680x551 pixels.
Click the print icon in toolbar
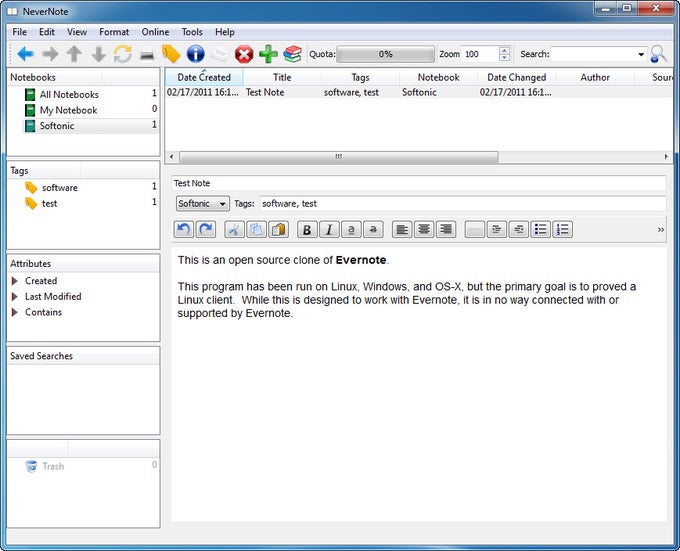coord(147,55)
